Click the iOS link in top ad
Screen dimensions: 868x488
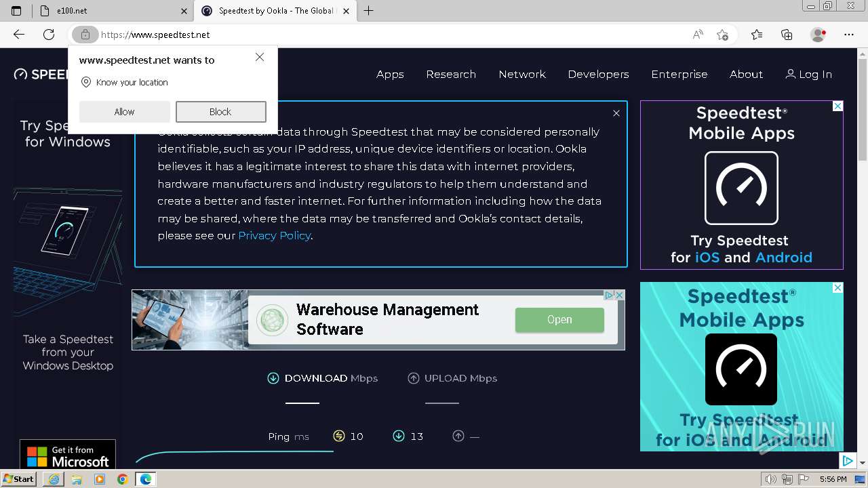tap(707, 258)
